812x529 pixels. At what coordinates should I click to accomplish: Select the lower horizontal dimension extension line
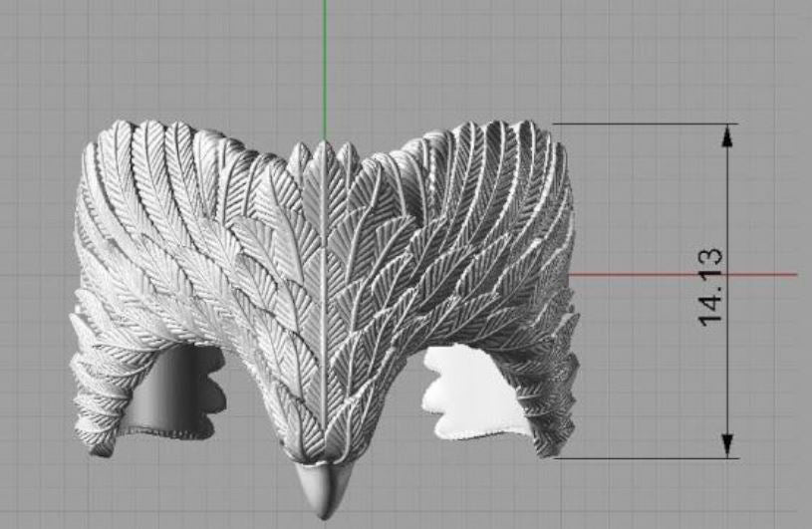click(x=648, y=458)
